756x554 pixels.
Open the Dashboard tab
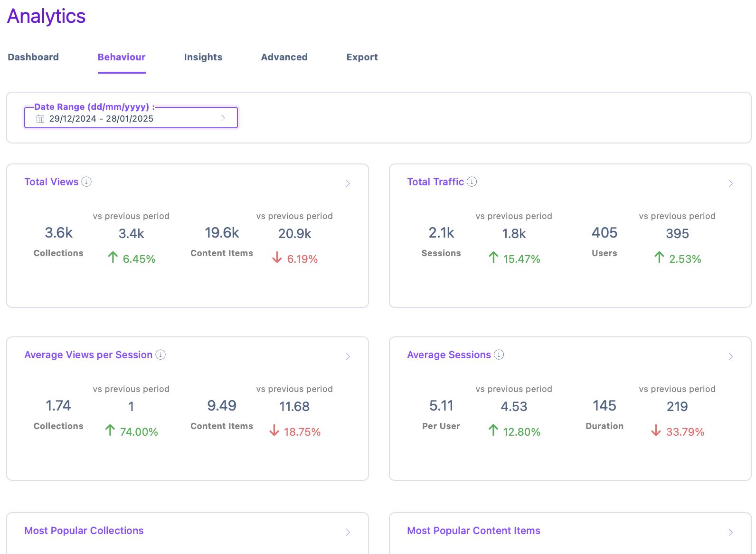[x=33, y=57]
